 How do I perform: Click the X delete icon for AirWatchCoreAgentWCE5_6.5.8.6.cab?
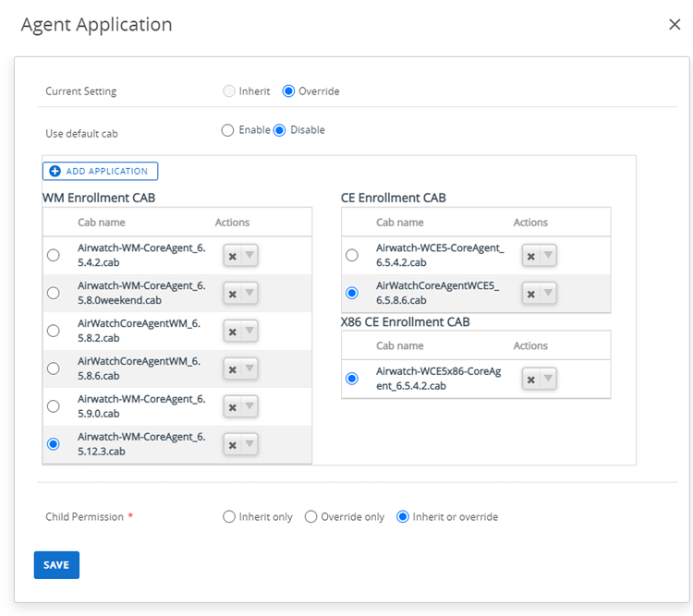pyautogui.click(x=531, y=294)
